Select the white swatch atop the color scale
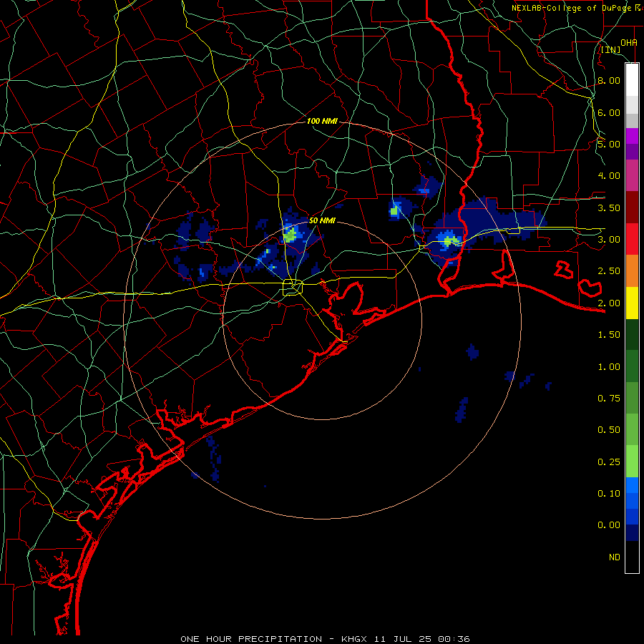 pos(632,80)
